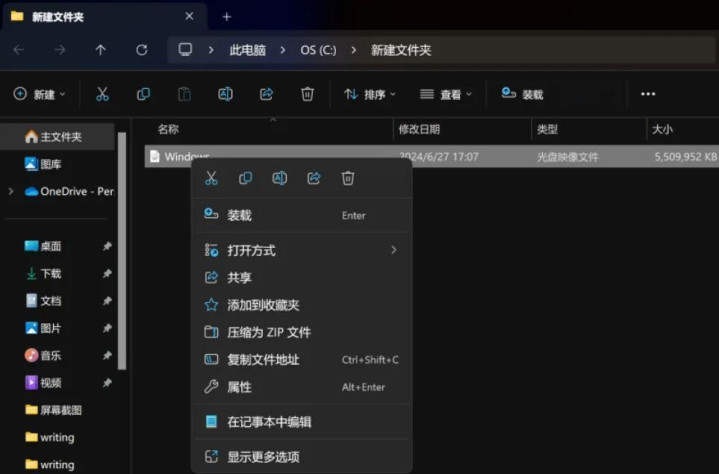Click 显示更多选项 at the menu bottom

[262, 456]
